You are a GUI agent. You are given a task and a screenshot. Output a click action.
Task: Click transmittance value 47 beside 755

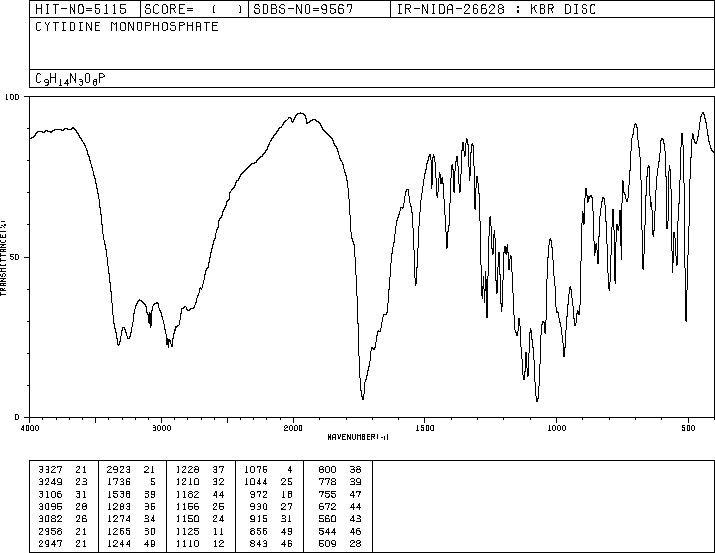click(x=356, y=494)
